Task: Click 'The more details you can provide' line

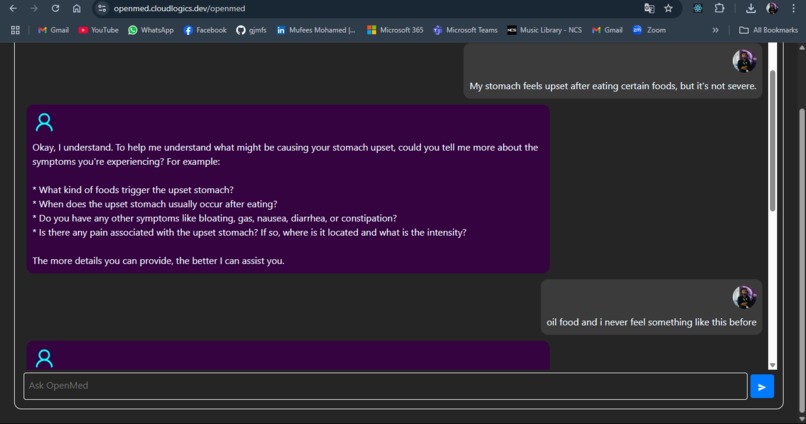Action: 158,261
